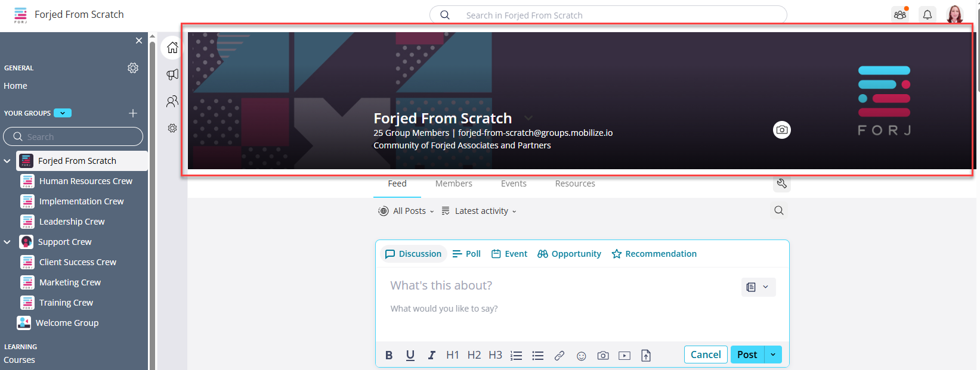Screen dimensions: 980x370
Task: Attach a photo with the editor camera icon
Action: tap(603, 356)
